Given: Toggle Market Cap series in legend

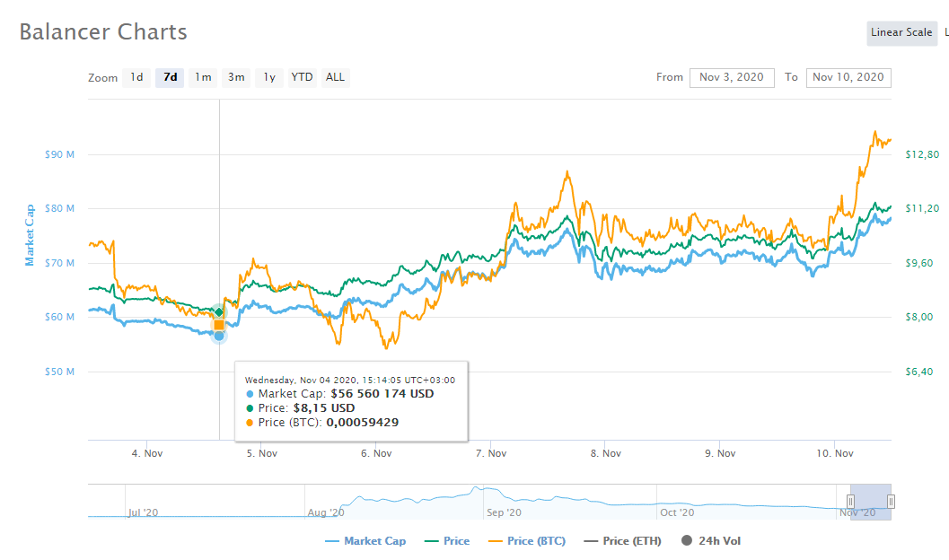Looking at the screenshot, I should 365,541.
